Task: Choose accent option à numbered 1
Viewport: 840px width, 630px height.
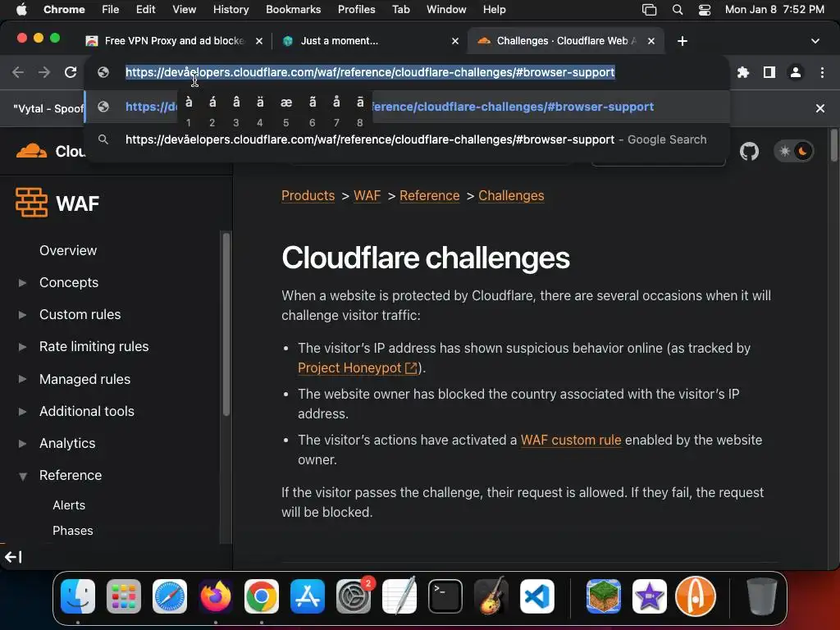Action: [189, 110]
